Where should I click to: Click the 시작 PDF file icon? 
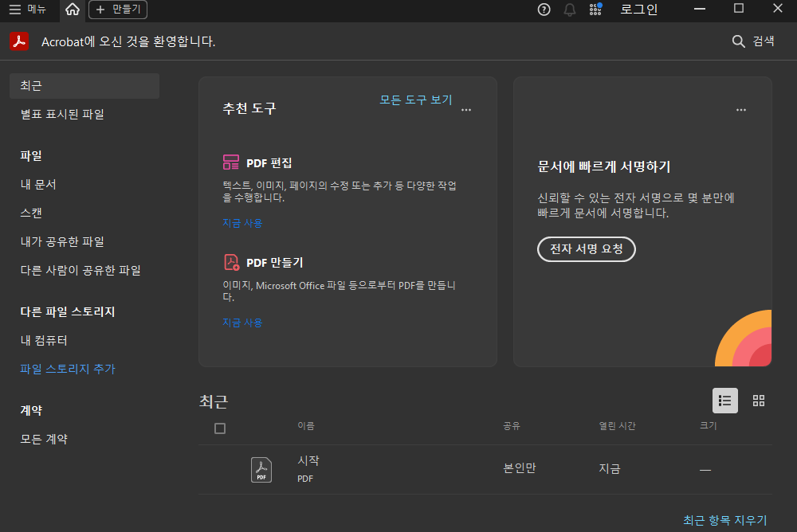[x=261, y=470]
